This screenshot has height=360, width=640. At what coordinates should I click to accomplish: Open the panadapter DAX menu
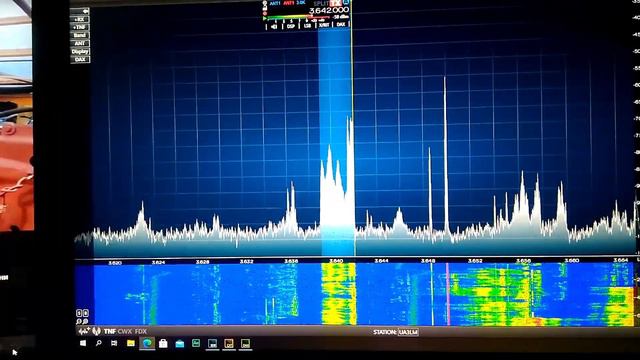(x=80, y=60)
